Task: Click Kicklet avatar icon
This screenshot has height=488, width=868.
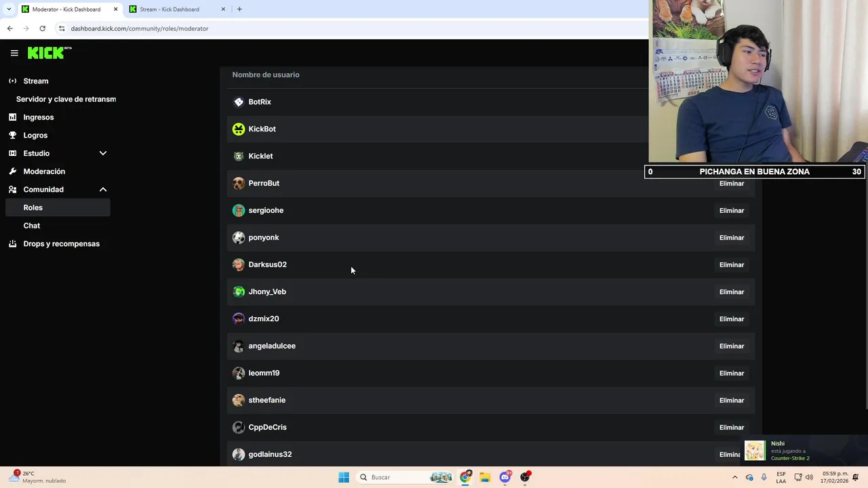Action: point(239,156)
